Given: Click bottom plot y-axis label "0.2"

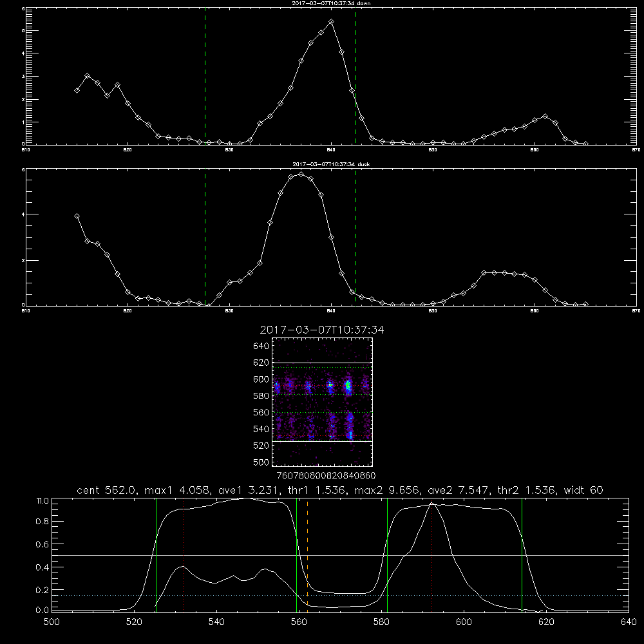Looking at the screenshot, I should pos(43,590).
